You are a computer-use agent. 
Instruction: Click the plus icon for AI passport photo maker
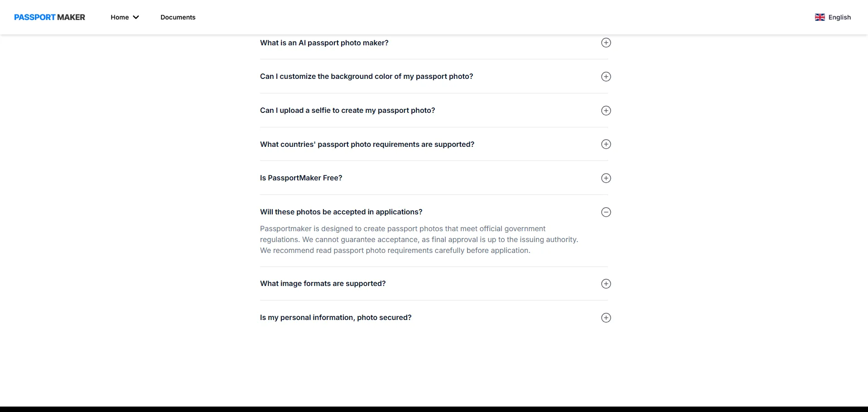pyautogui.click(x=606, y=43)
